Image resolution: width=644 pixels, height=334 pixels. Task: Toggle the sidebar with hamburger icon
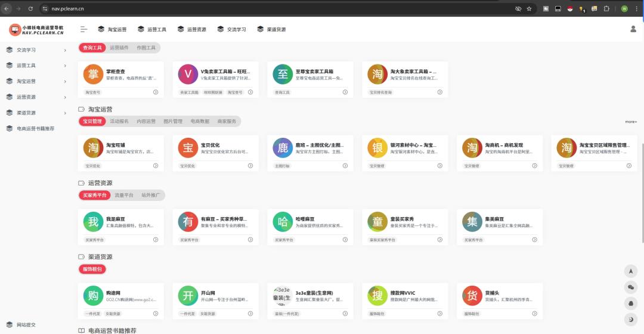click(x=84, y=29)
